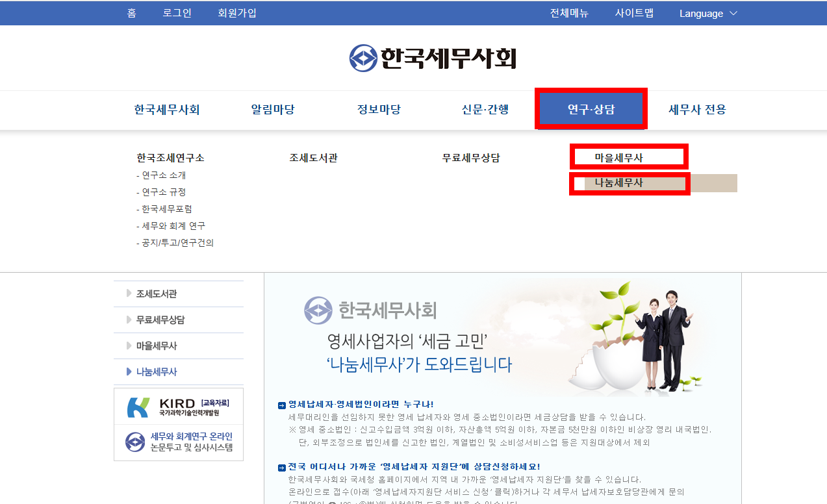Open the 로그인 link
Screen dimensions: 827x504
177,13
